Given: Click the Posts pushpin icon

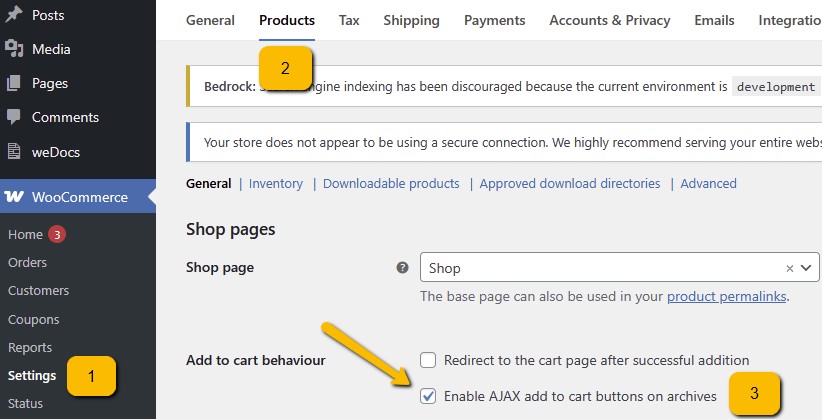Looking at the screenshot, I should click(14, 15).
